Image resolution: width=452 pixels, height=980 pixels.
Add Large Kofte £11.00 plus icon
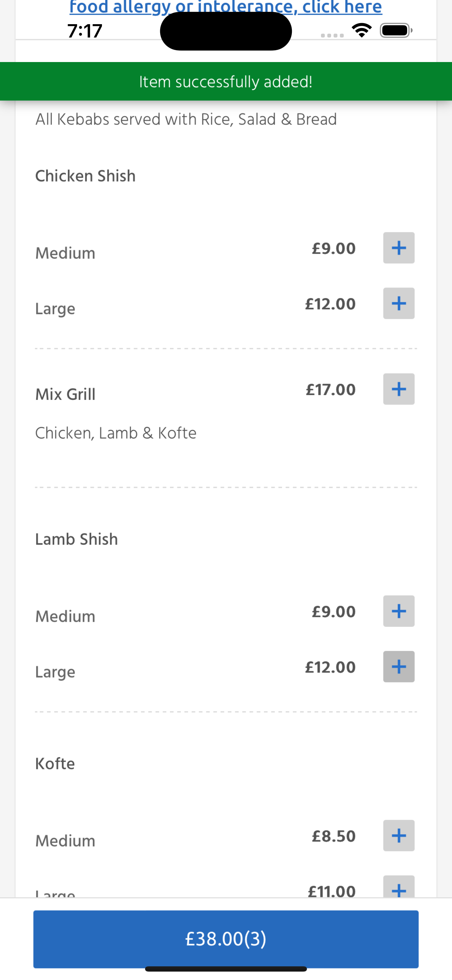(x=399, y=887)
